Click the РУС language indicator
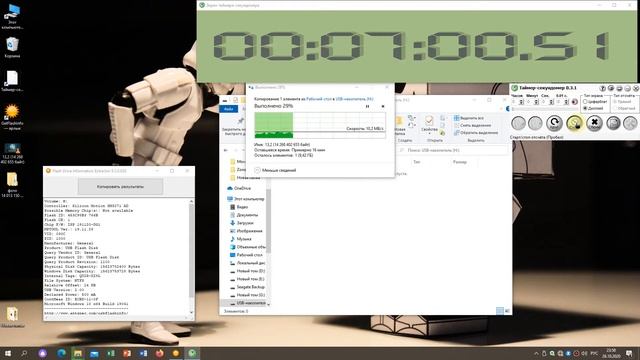 (594, 353)
